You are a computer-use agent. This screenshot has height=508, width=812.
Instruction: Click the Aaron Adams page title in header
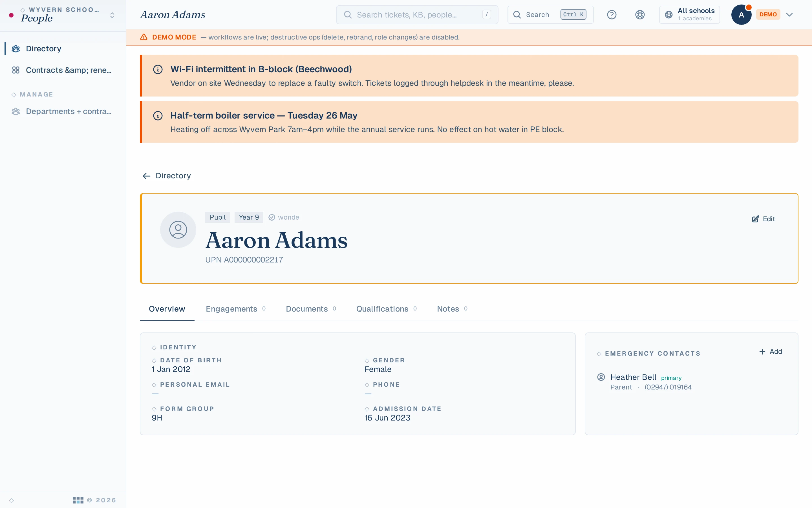pyautogui.click(x=173, y=15)
